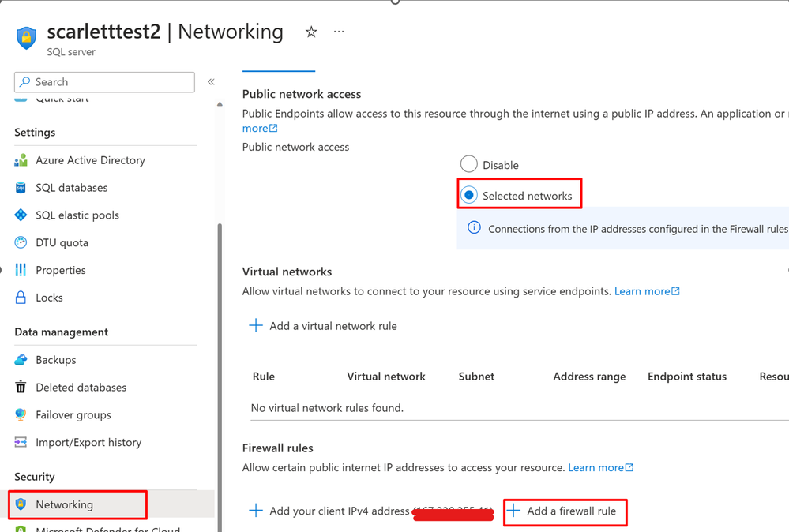The height and width of the screenshot is (532, 789).
Task: Click the SQL databases icon
Action: click(x=21, y=188)
